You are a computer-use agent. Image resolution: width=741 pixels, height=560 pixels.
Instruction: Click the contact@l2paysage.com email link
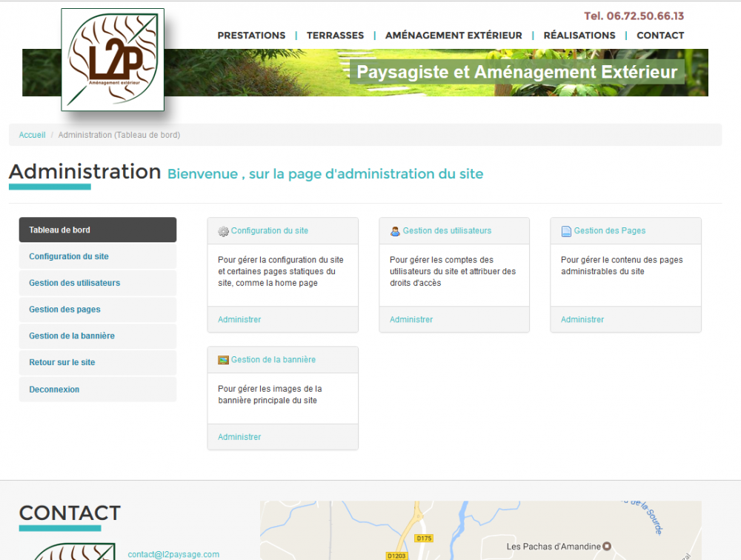point(173,554)
